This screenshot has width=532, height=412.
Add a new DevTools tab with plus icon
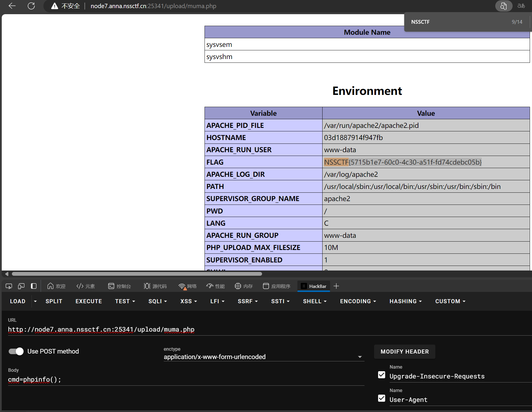click(x=336, y=286)
